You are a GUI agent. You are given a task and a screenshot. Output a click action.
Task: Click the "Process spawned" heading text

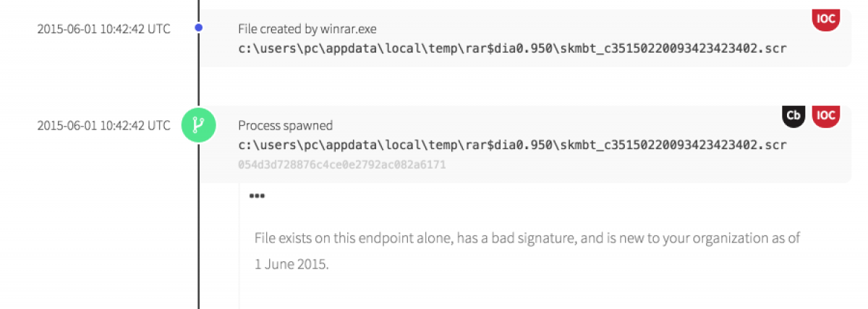tap(285, 126)
